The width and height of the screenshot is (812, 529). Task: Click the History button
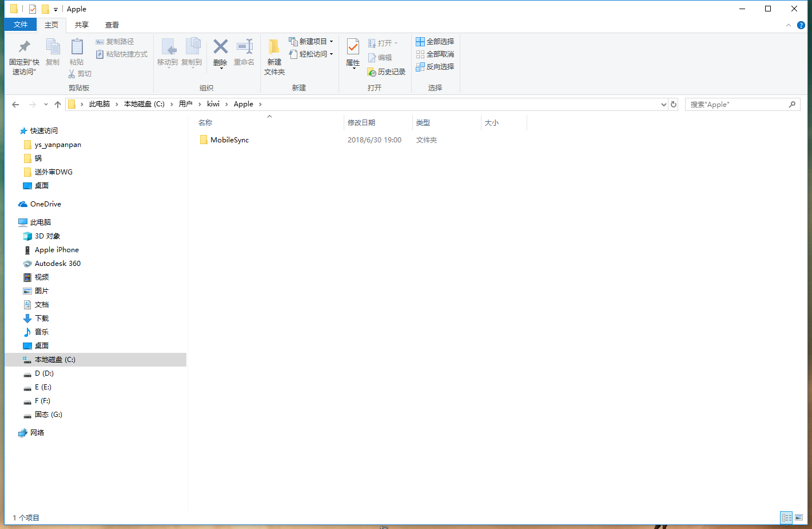386,72
